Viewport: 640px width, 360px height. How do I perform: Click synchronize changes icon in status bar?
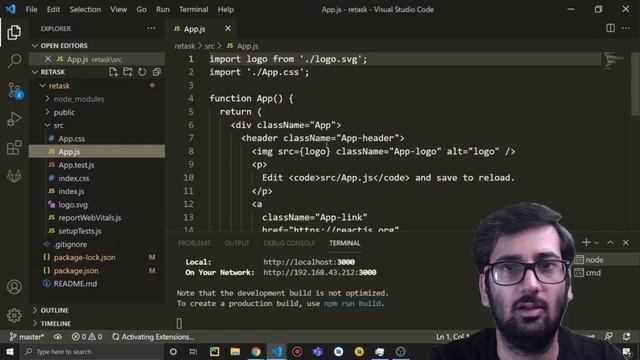58,337
